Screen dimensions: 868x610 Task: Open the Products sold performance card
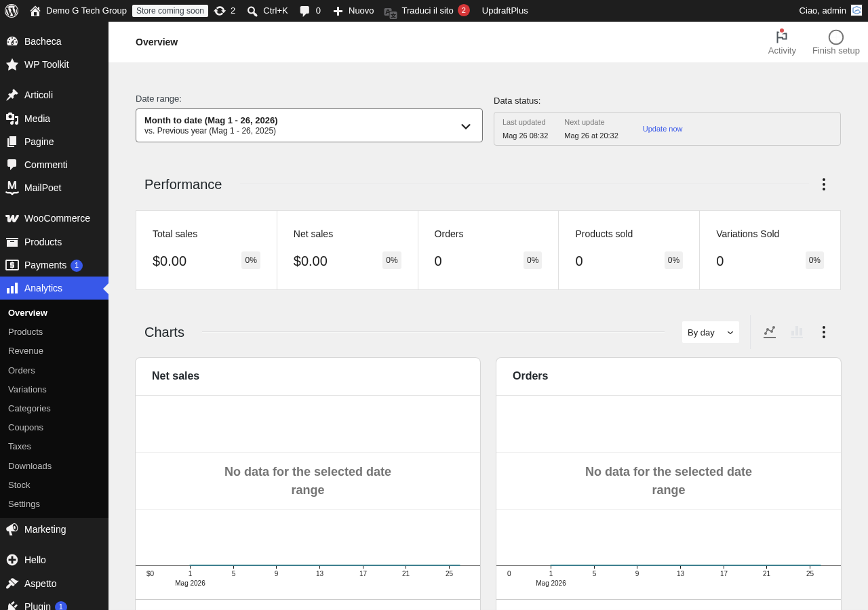629,250
